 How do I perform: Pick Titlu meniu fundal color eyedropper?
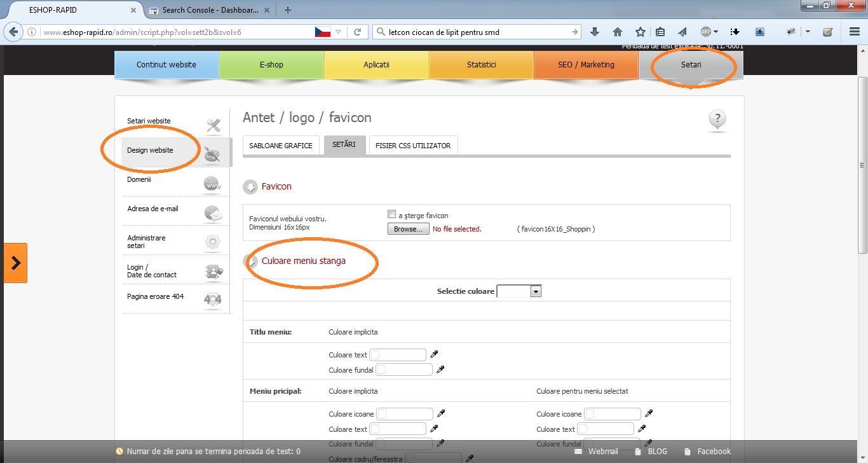[440, 370]
